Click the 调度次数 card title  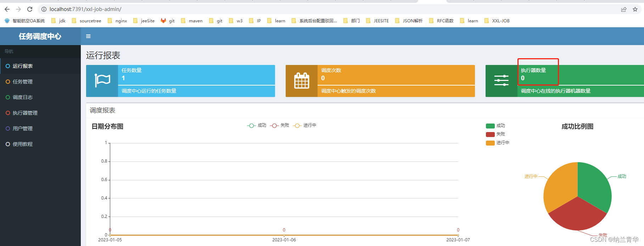(331, 70)
